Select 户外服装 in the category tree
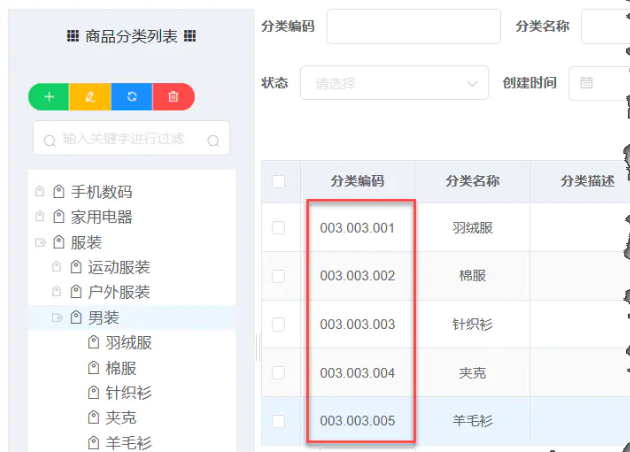The width and height of the screenshot is (630, 452). click(119, 292)
